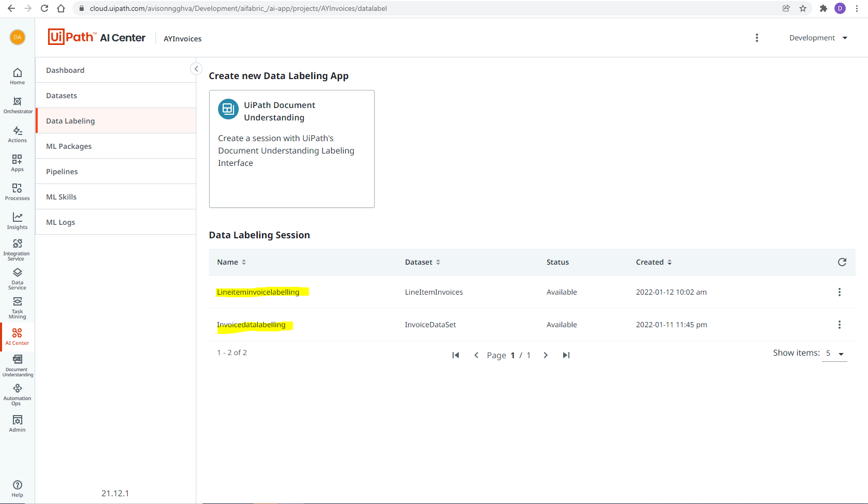Click the 2022-01-12 10:02 am created date
Screen dimensions: 868x504
[671, 292]
